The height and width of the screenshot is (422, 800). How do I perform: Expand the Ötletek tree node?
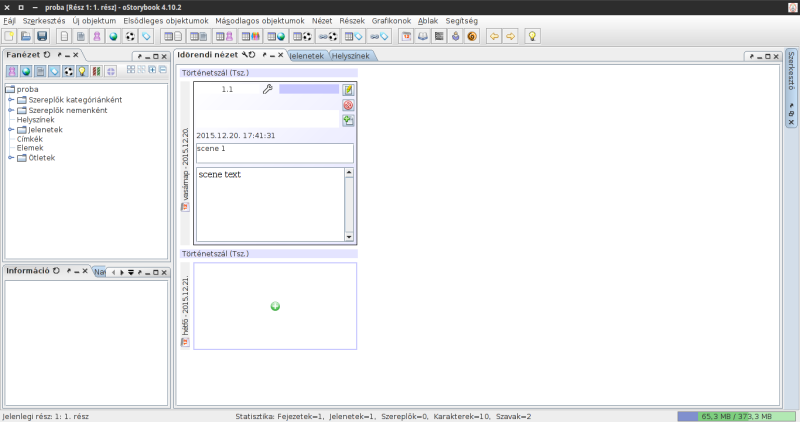pyautogui.click(x=11, y=157)
